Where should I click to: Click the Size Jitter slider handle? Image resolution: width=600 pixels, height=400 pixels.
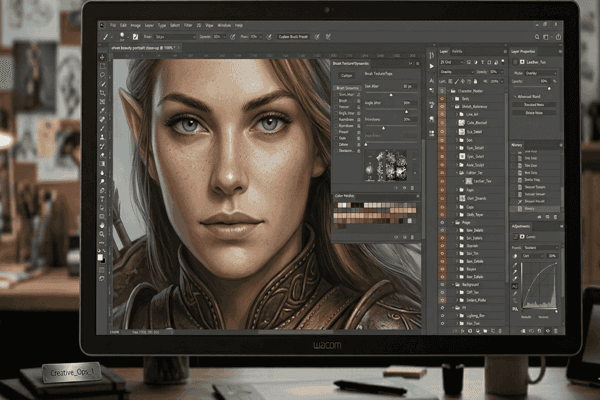[x=391, y=95]
